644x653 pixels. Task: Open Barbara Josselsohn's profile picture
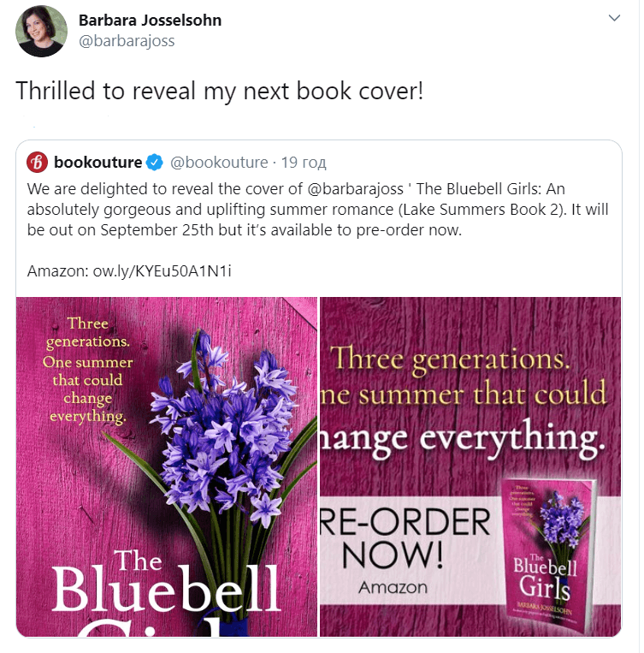pos(41,31)
